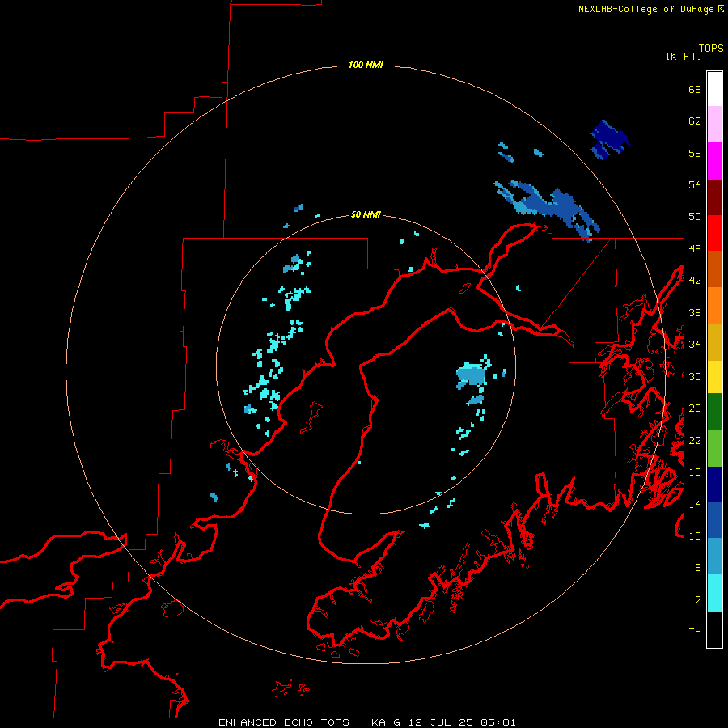Click the 18 legend value label
Viewport: 728px width, 728px height.
[x=695, y=472]
